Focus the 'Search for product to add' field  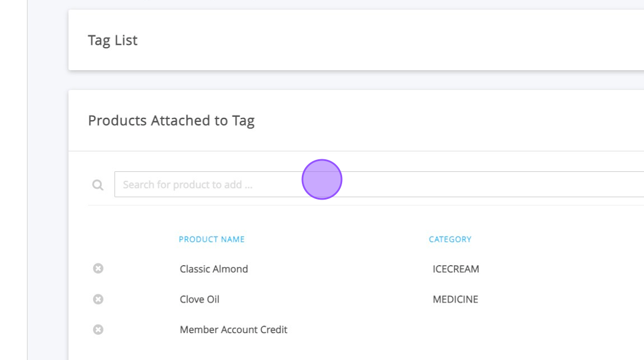coord(460,185)
